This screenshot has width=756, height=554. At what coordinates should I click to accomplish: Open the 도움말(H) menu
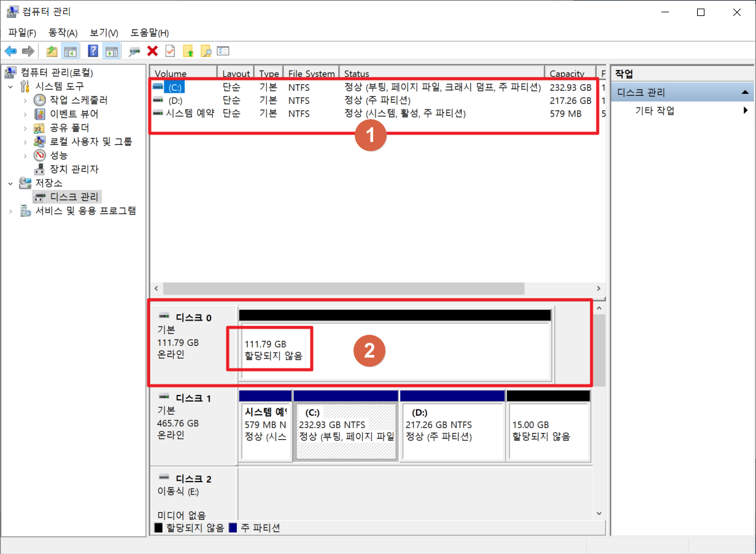150,33
